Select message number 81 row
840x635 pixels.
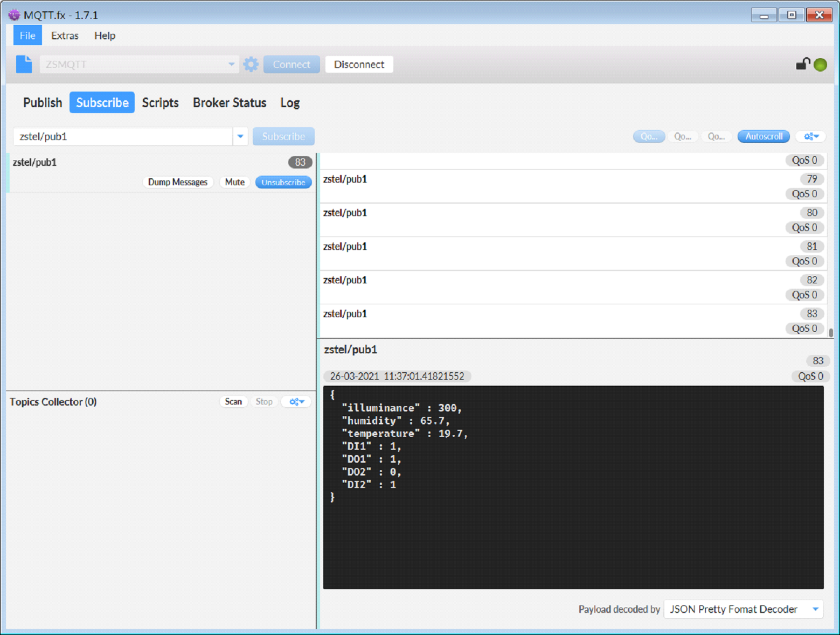coord(574,254)
